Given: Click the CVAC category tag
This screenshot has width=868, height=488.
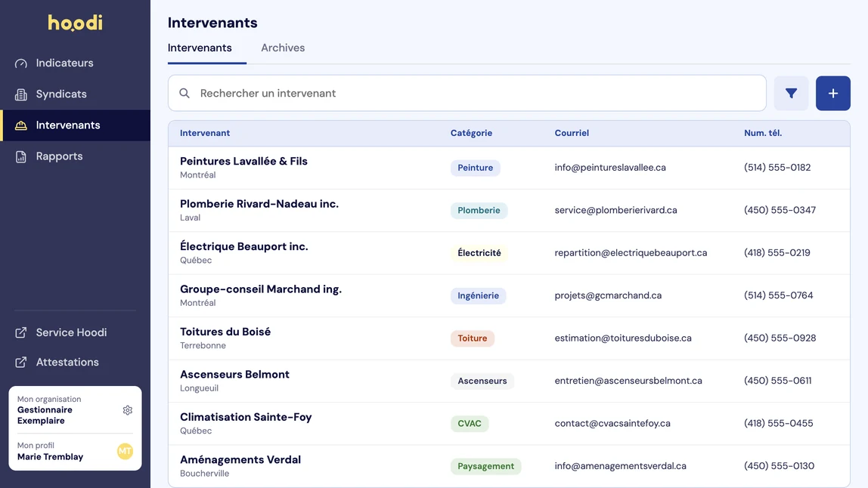Looking at the screenshot, I should tap(470, 423).
